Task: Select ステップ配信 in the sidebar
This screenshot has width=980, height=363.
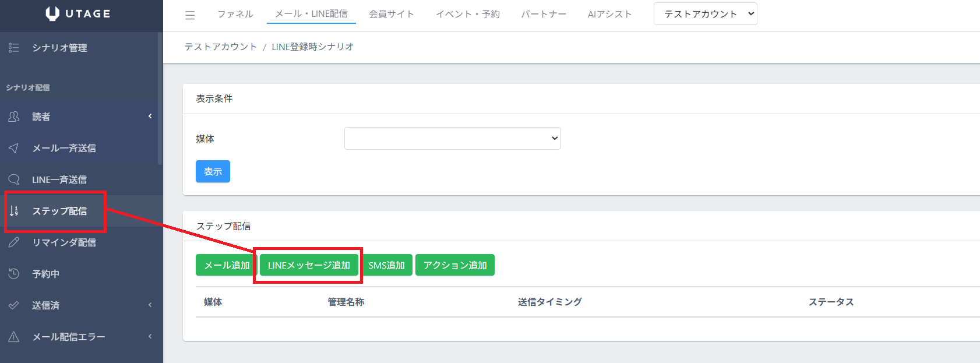Action: (59, 211)
